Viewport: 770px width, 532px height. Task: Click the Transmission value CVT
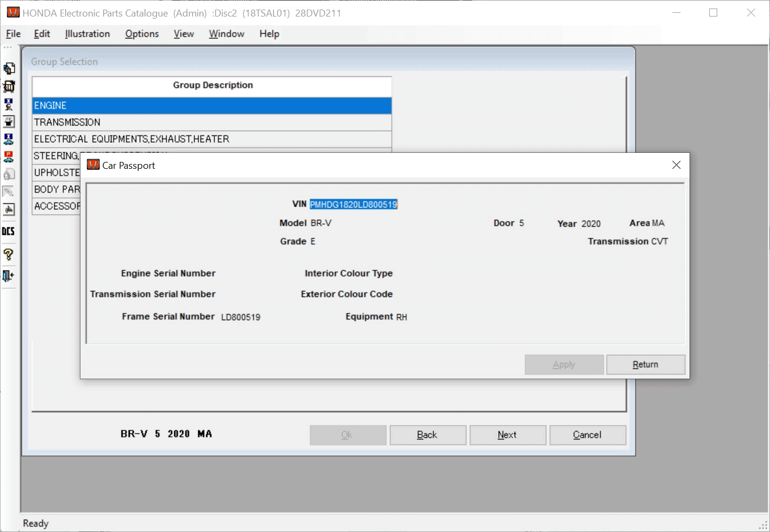(x=660, y=242)
